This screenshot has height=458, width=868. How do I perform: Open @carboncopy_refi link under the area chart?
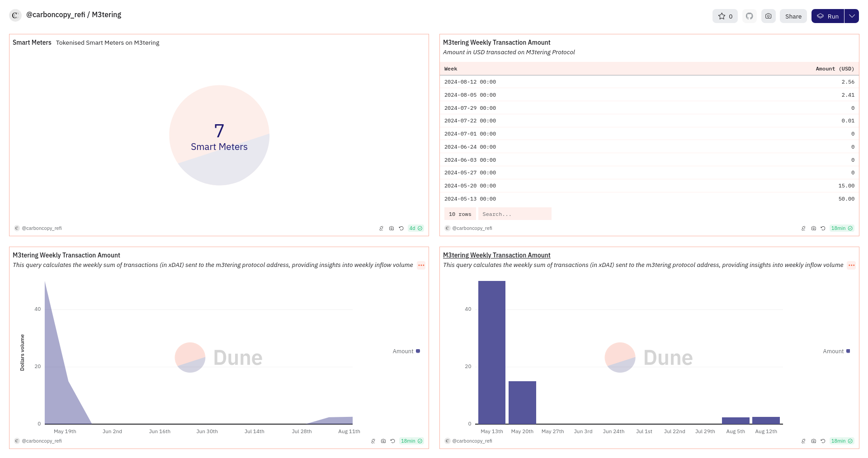point(42,441)
